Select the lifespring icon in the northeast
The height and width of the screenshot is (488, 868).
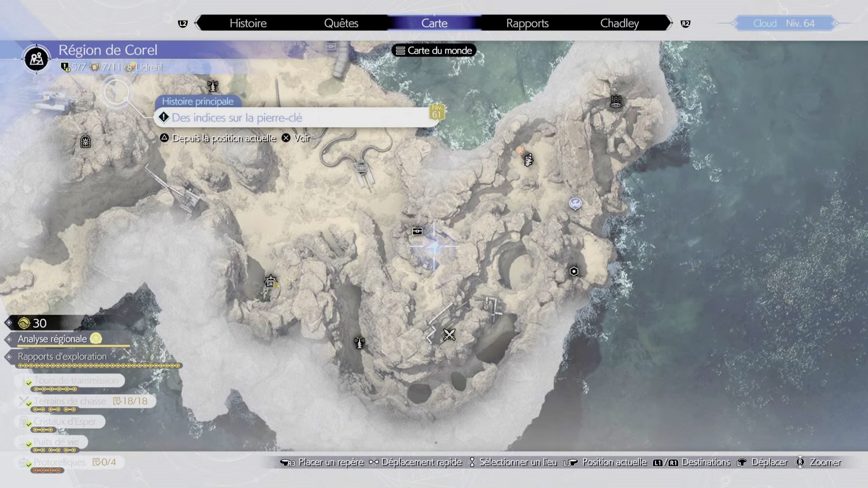(616, 101)
